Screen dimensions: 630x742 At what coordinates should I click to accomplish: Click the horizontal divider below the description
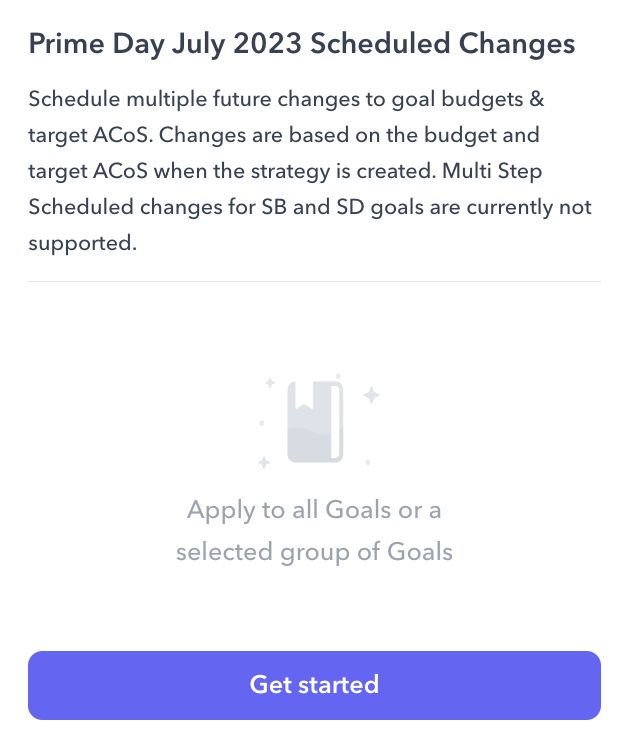[x=314, y=282]
